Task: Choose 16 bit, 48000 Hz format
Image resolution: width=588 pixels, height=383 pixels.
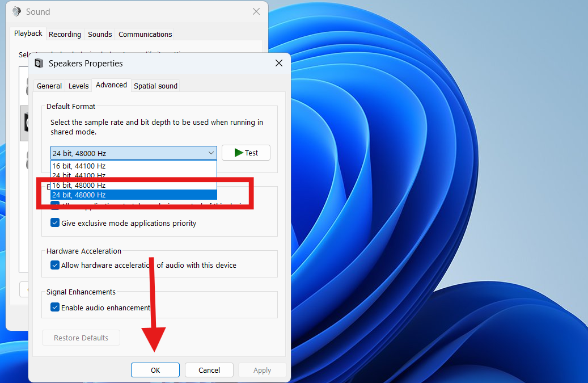Action: click(79, 186)
